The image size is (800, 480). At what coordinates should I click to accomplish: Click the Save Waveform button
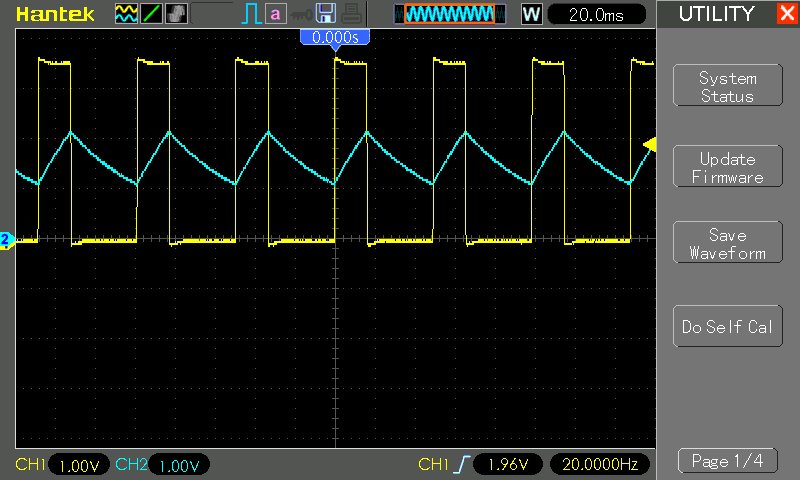[x=728, y=242]
